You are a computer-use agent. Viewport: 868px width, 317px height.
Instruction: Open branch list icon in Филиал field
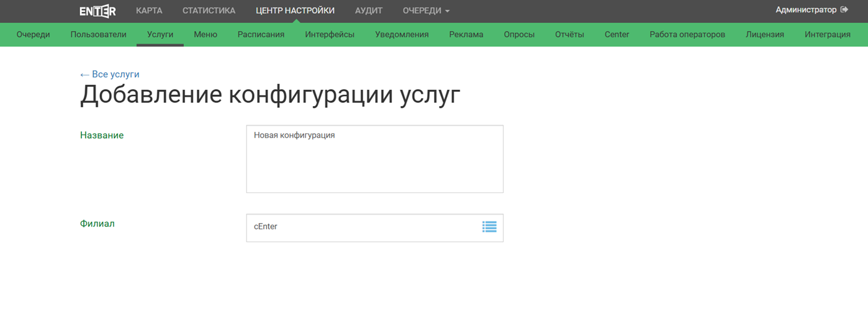(x=489, y=227)
